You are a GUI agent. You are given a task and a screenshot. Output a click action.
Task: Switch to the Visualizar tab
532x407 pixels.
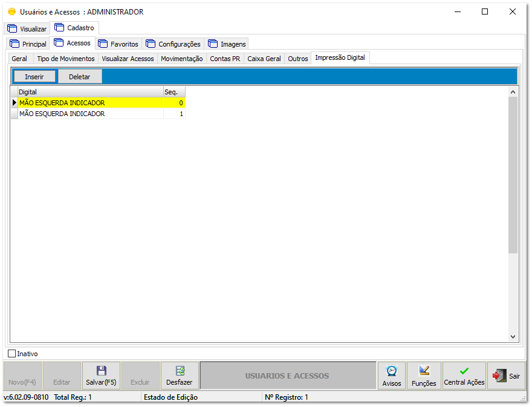(27, 28)
